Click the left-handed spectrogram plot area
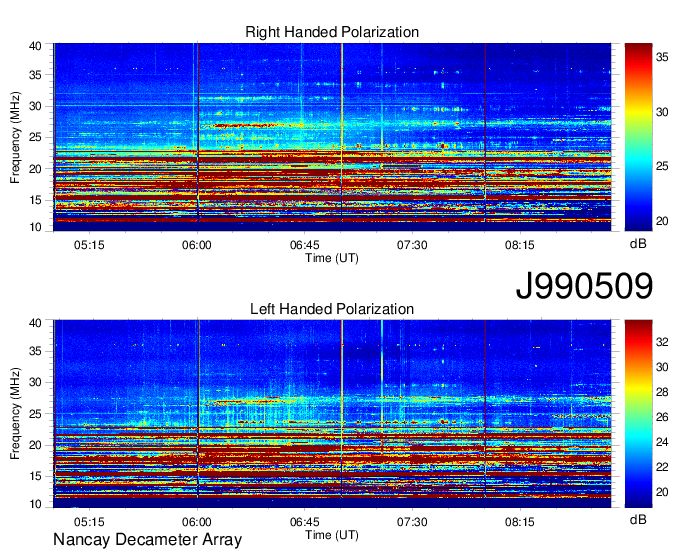This screenshot has width=680, height=552. [x=332, y=414]
